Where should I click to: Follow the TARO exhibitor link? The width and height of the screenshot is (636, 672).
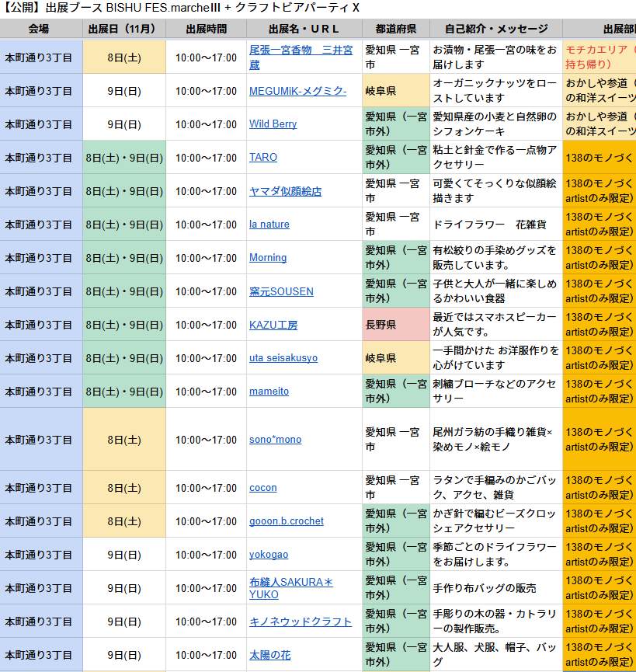coord(263,158)
